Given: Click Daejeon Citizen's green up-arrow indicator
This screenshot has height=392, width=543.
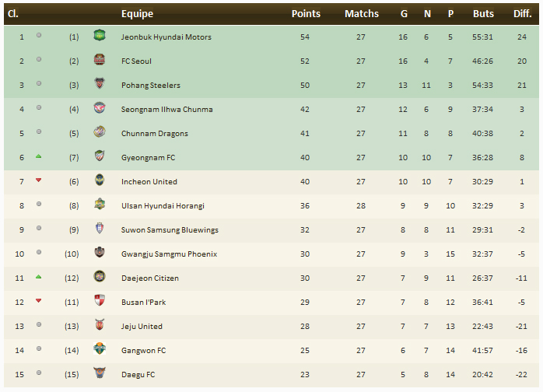Looking at the screenshot, I should tap(39, 278).
